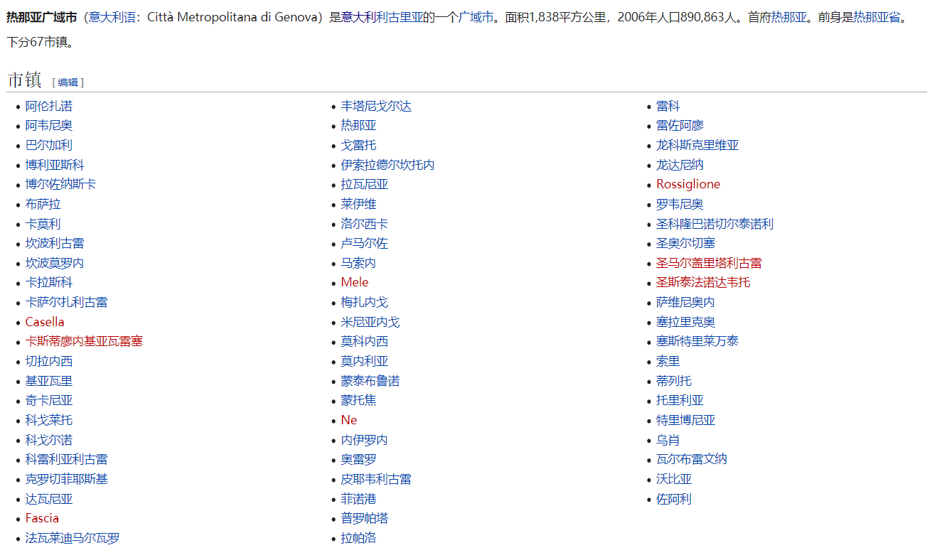Open the 坎波利古雷 link
The image size is (927, 560).
click(x=55, y=244)
